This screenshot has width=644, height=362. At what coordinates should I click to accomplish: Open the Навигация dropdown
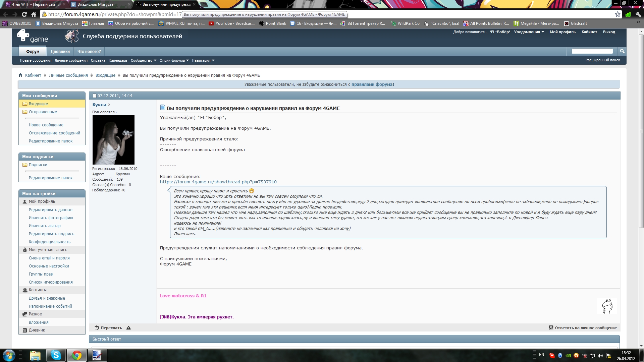coord(203,60)
